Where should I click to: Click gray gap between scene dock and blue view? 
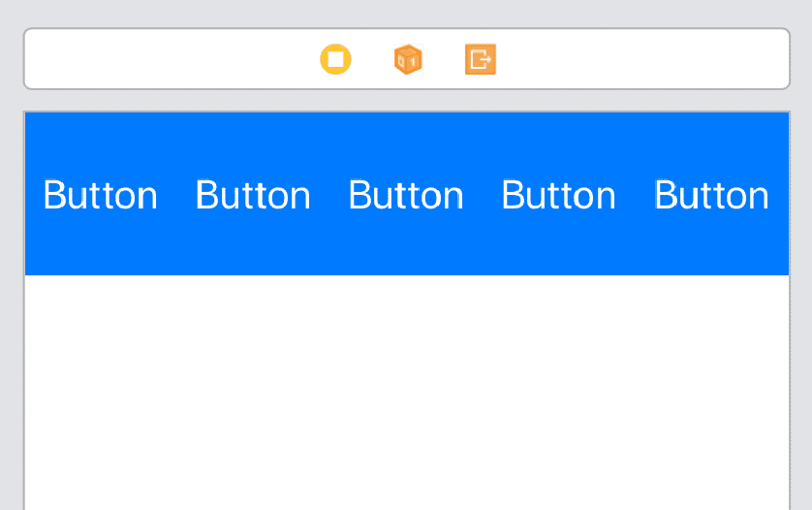407,101
